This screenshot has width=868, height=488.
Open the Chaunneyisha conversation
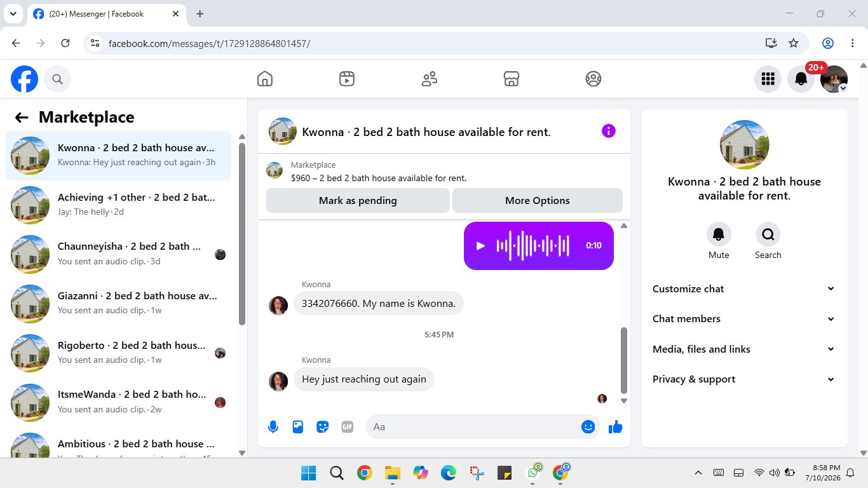[x=118, y=254]
